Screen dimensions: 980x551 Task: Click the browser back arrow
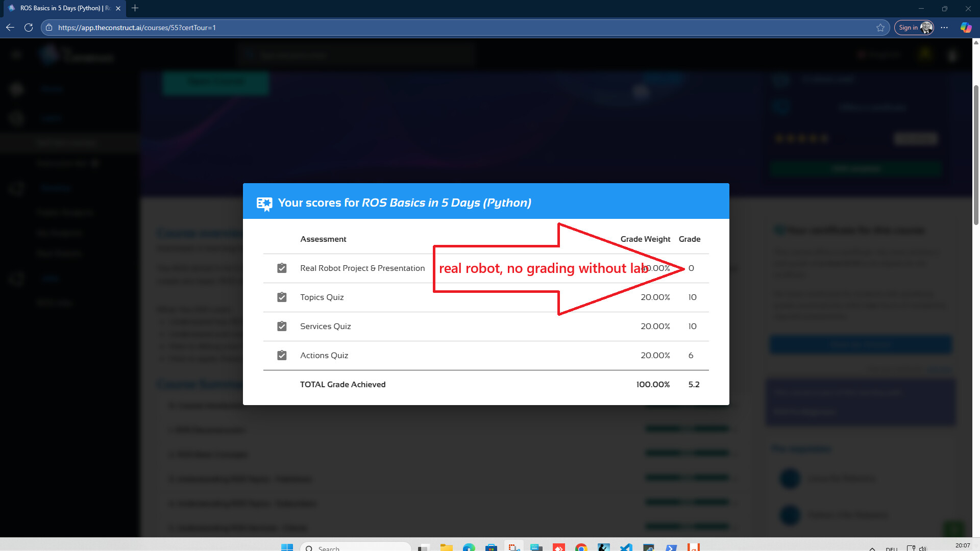[10, 28]
